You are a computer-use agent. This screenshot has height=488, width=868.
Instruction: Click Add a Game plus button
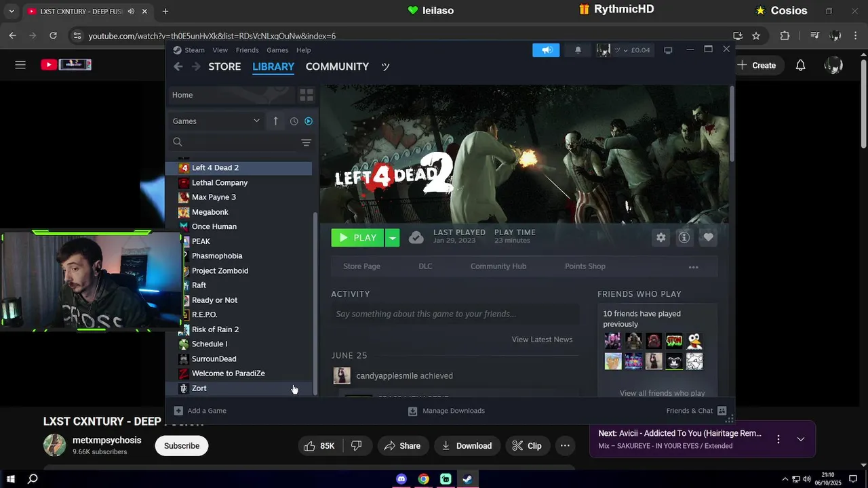pos(178,411)
